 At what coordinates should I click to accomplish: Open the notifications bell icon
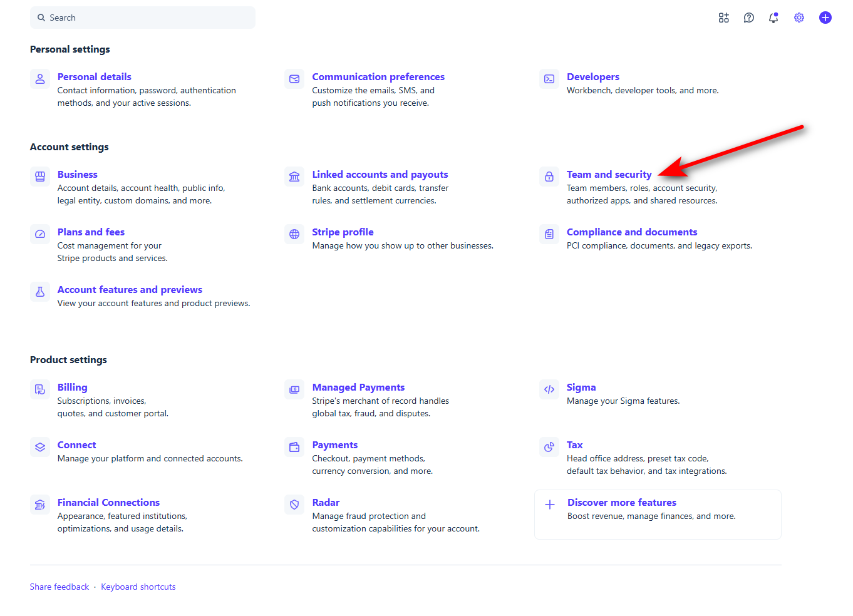coord(773,18)
